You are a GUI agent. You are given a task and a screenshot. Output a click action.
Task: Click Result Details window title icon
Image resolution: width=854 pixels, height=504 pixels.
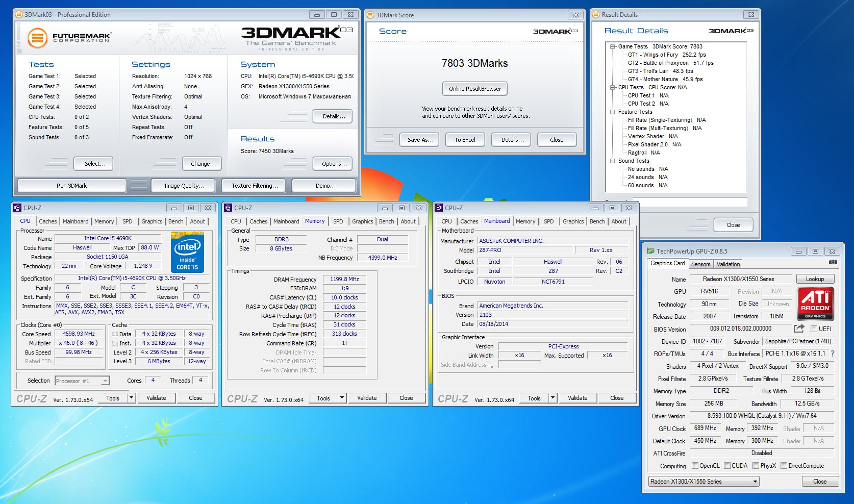point(596,14)
